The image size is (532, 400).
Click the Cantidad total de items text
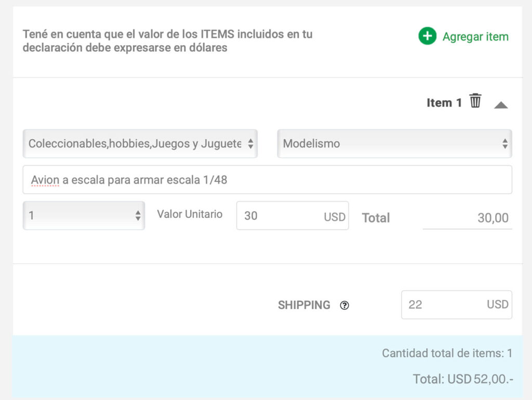pyautogui.click(x=447, y=353)
